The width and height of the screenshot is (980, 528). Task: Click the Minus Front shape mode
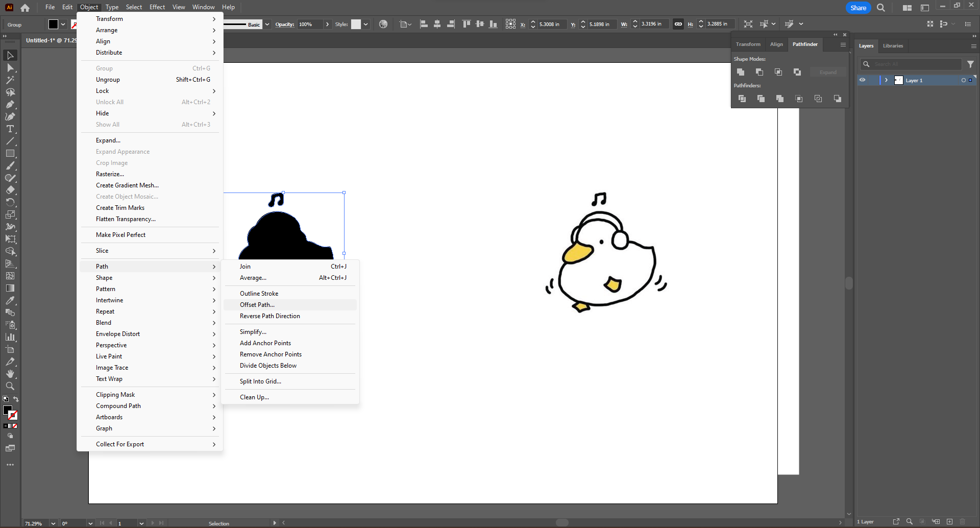pyautogui.click(x=759, y=72)
